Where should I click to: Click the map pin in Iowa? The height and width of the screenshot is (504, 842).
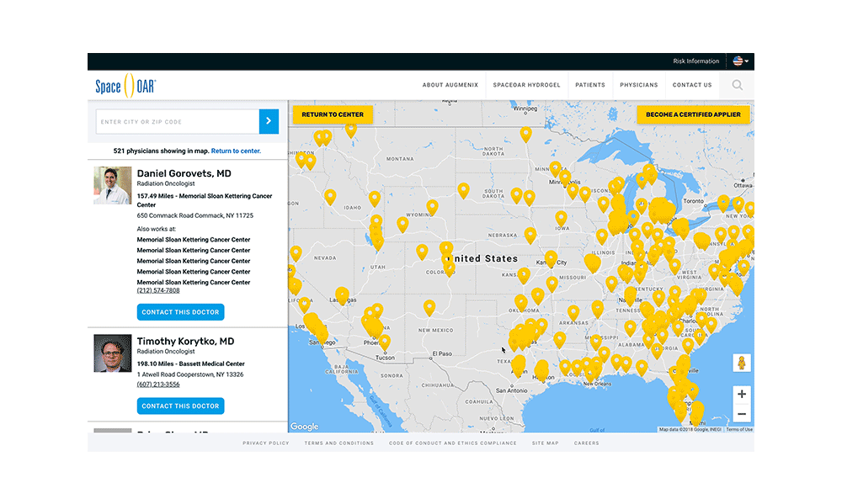click(561, 218)
